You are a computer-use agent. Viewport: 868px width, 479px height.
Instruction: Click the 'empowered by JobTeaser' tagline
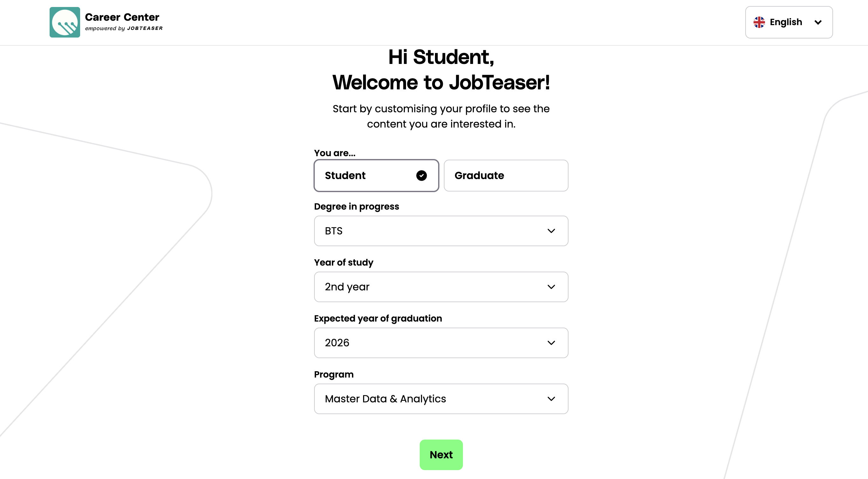click(x=124, y=28)
